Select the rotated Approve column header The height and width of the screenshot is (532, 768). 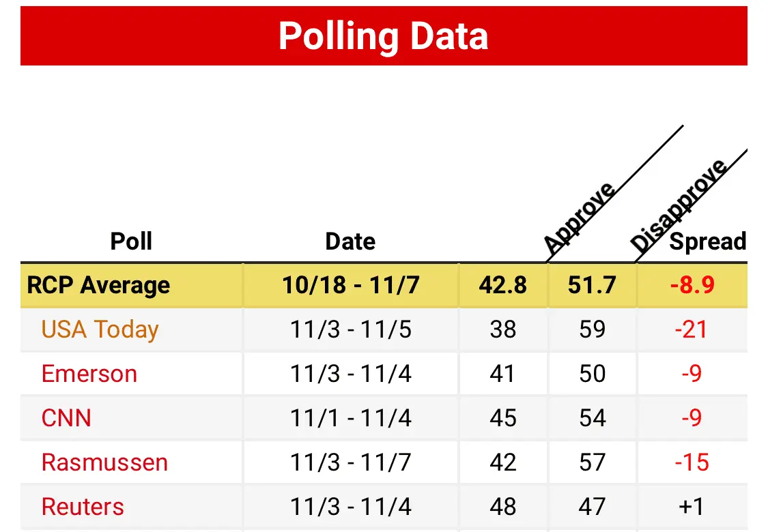coord(578,217)
